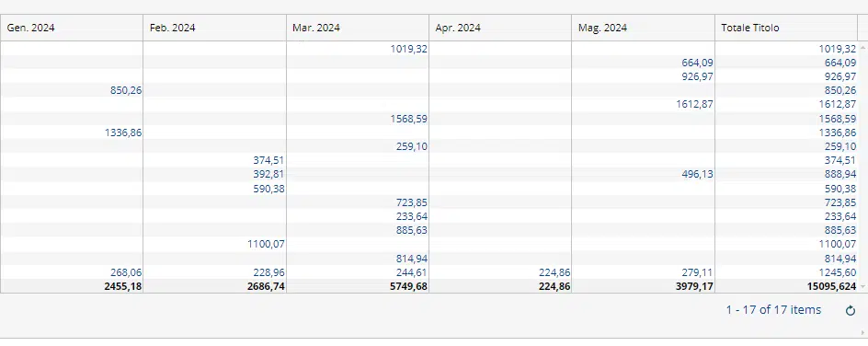Click the refresh icon beside item count
The height and width of the screenshot is (346, 868).
pyautogui.click(x=851, y=310)
